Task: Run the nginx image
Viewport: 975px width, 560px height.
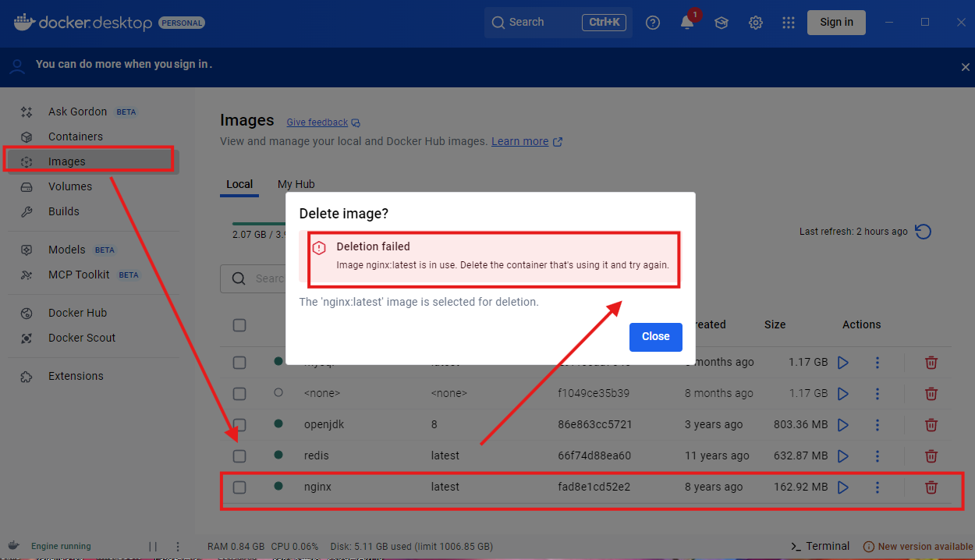Action: (x=842, y=487)
